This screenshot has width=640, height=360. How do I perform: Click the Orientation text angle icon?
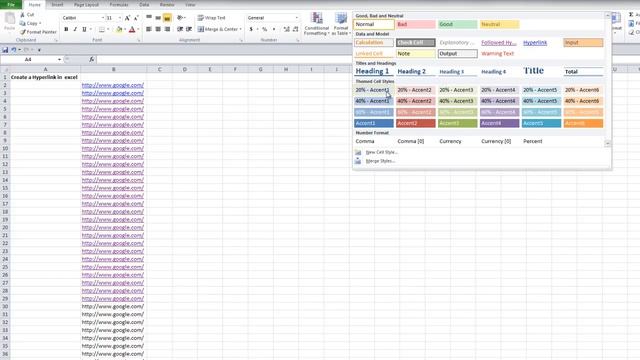pyautogui.click(x=180, y=18)
